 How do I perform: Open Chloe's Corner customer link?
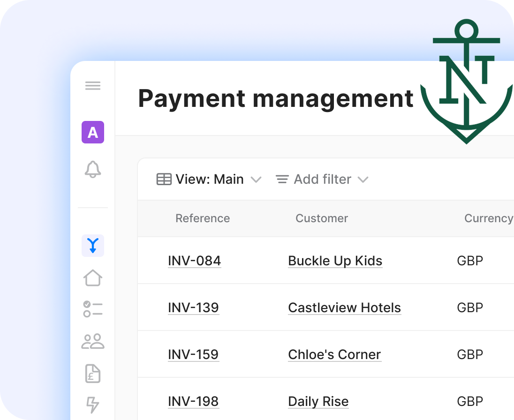334,354
